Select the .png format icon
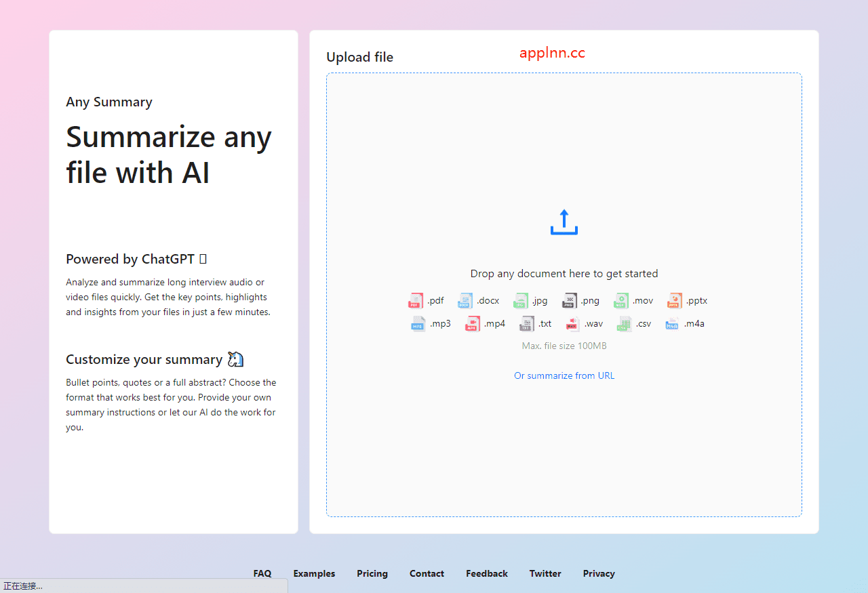The width and height of the screenshot is (868, 593). point(569,300)
